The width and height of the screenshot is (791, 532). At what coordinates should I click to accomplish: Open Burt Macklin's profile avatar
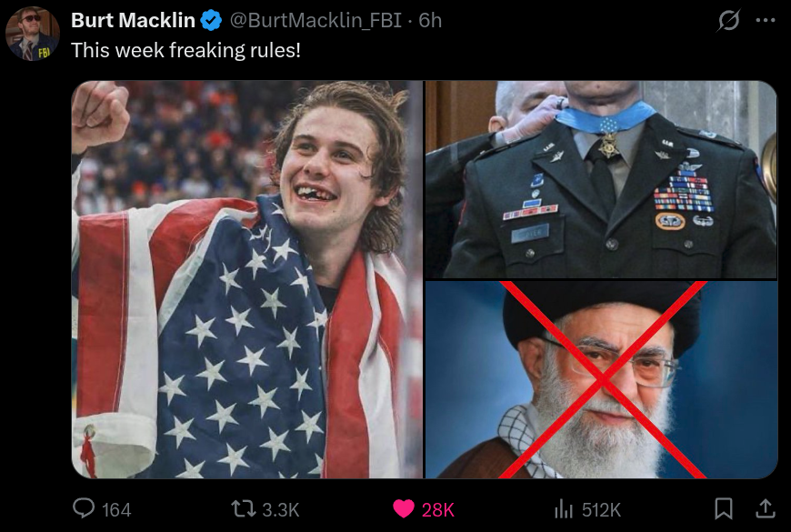pyautogui.click(x=33, y=34)
